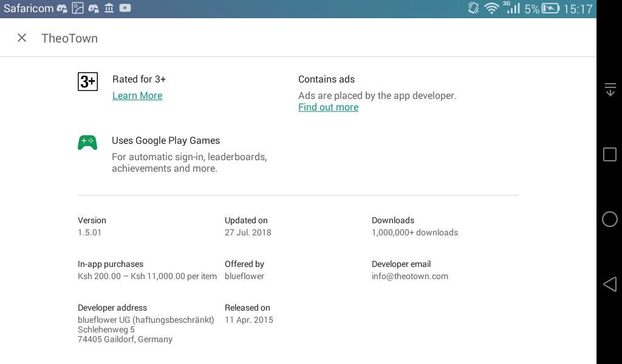
Task: Tap the Version label
Action: (92, 220)
